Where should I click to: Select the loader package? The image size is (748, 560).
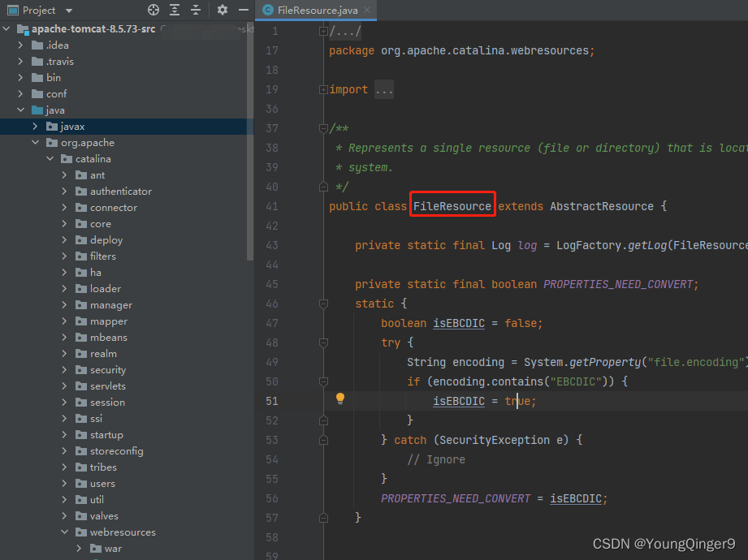pyautogui.click(x=106, y=289)
